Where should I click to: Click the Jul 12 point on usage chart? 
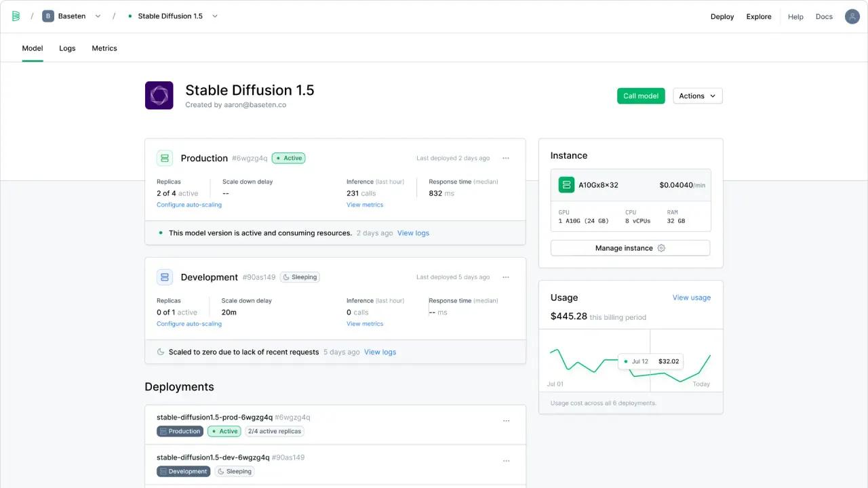[x=650, y=361]
